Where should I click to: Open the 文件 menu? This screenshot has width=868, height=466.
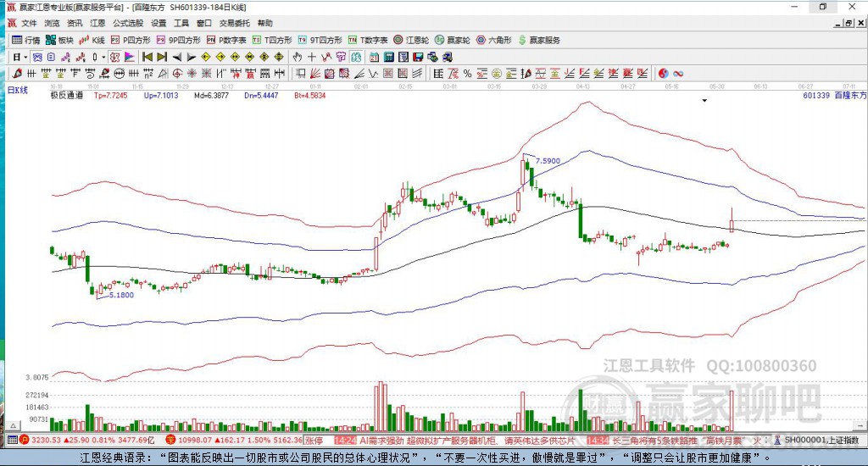(29, 23)
